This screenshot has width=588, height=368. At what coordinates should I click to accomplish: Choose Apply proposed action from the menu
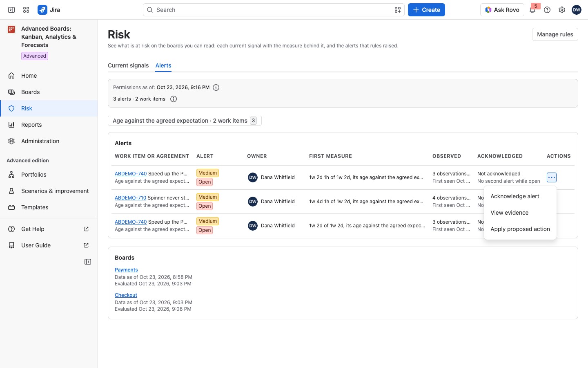pos(520,229)
